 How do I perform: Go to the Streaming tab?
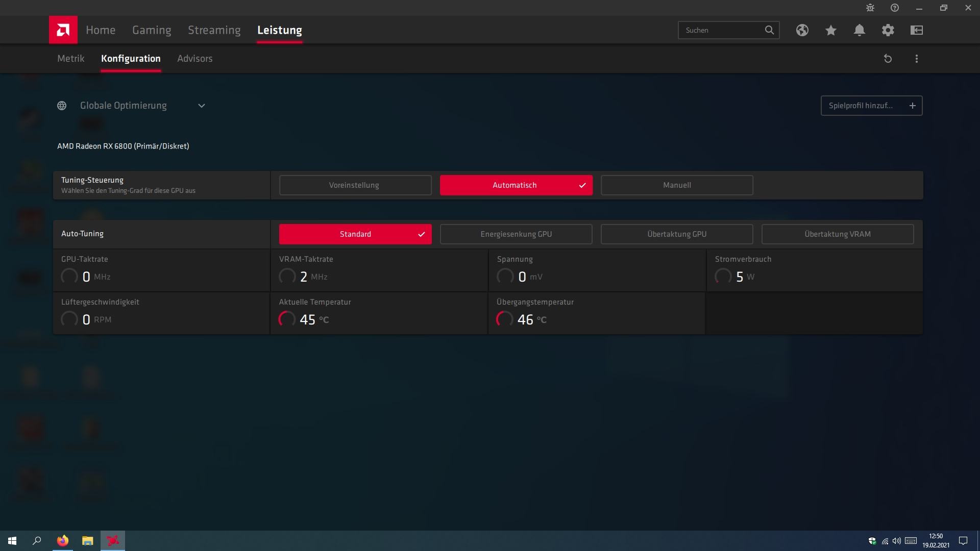click(x=214, y=30)
